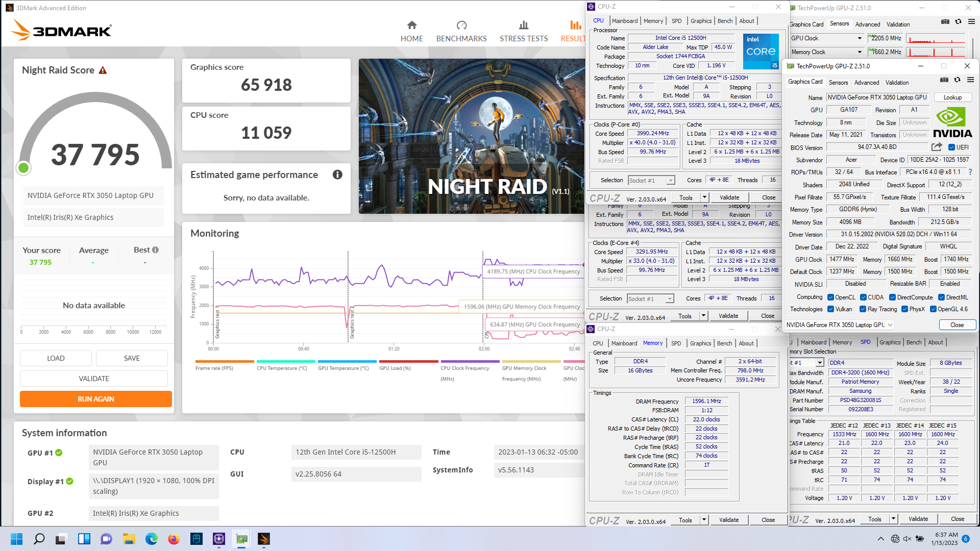Click VALIDATE button in 3DMark
This screenshot has width=980, height=551.
pyautogui.click(x=94, y=379)
